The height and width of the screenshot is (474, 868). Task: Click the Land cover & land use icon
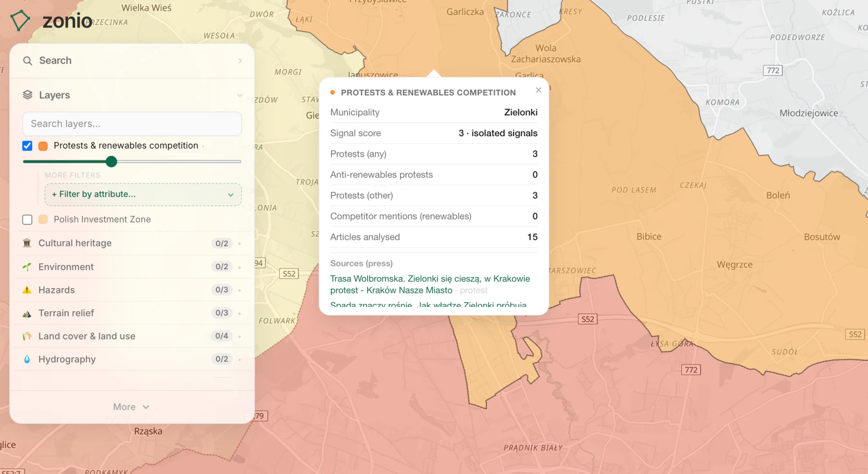27,336
